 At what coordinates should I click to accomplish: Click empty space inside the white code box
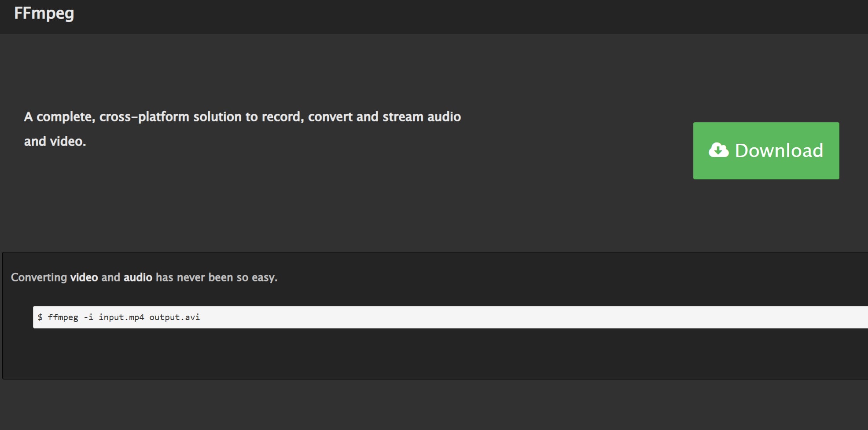tap(484, 317)
